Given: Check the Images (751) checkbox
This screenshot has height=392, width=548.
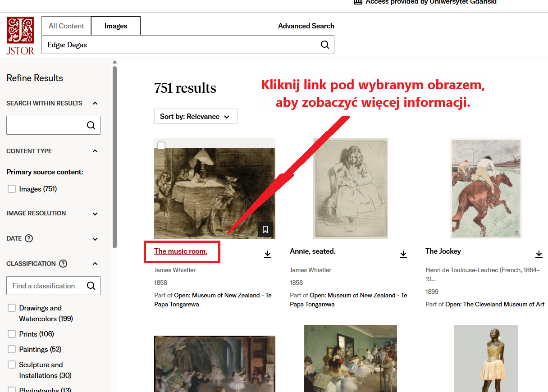Looking at the screenshot, I should (12, 189).
